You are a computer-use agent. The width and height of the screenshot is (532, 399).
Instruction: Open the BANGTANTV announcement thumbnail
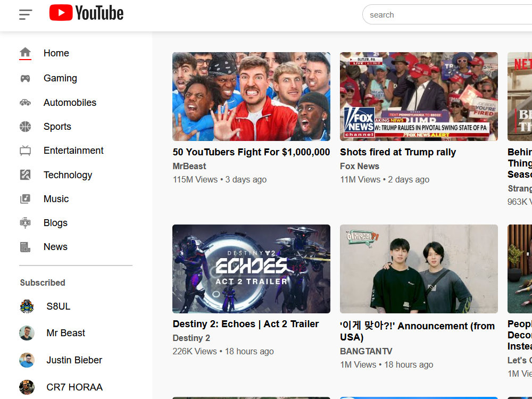pos(419,269)
